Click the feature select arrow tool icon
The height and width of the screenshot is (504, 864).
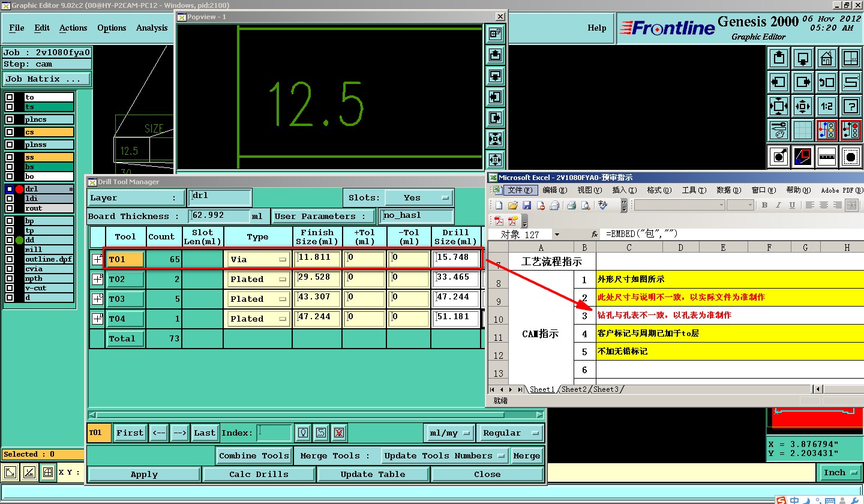coord(779,157)
